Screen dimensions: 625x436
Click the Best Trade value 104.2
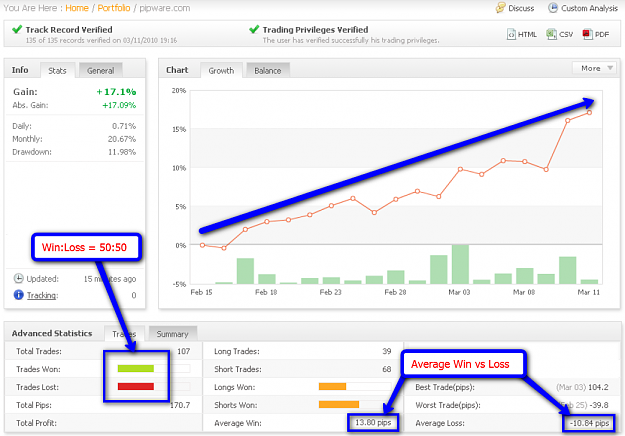tap(598, 387)
